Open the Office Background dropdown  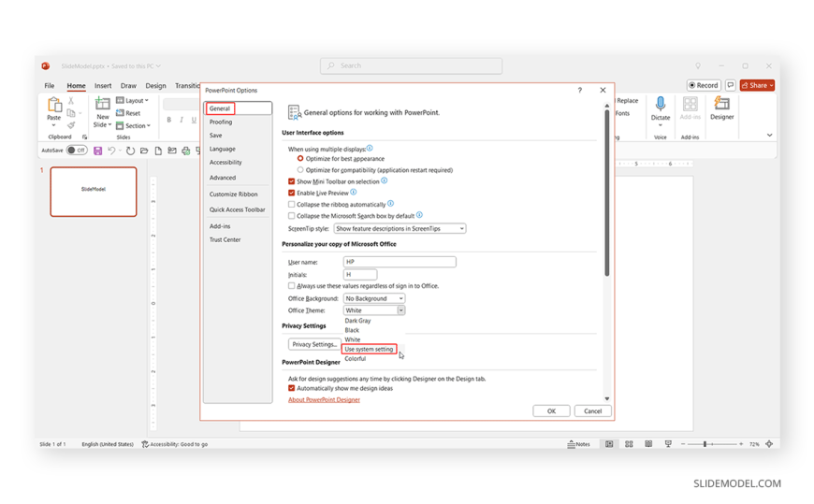[x=373, y=298]
